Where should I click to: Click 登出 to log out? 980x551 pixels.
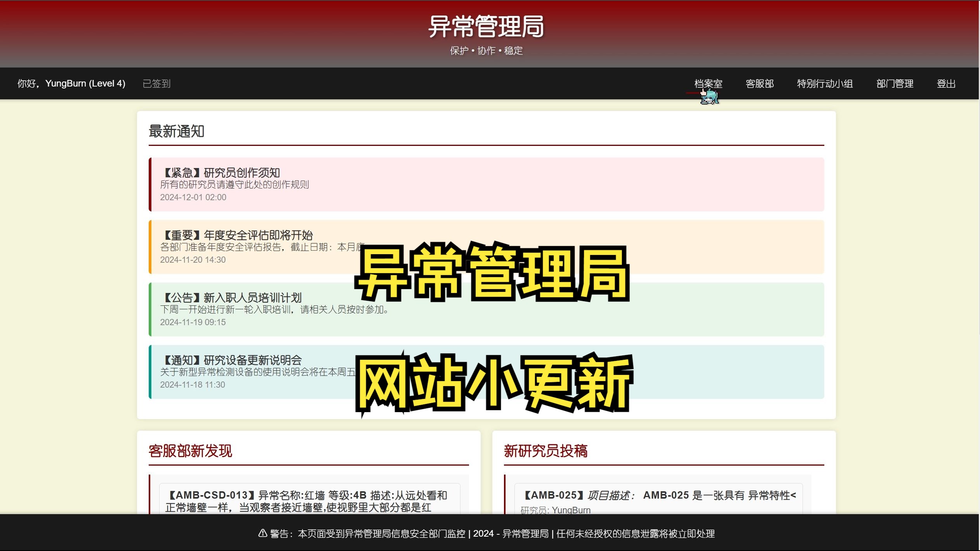(x=946, y=83)
